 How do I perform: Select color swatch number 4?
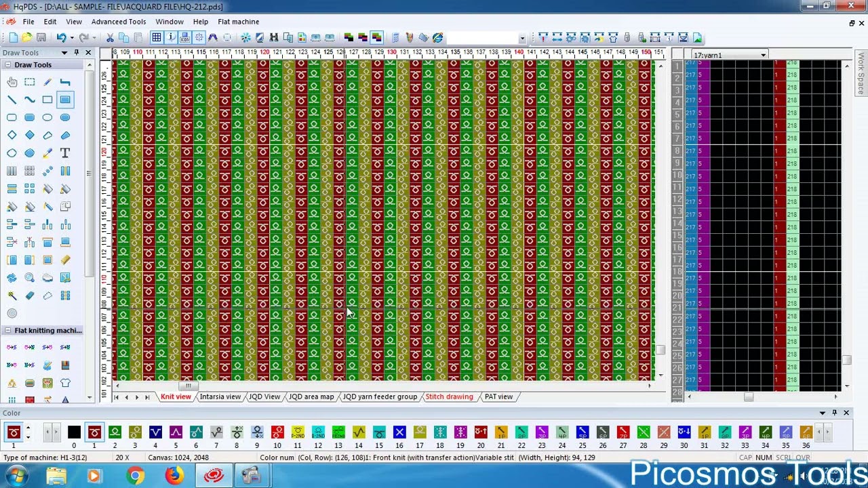pos(155,432)
